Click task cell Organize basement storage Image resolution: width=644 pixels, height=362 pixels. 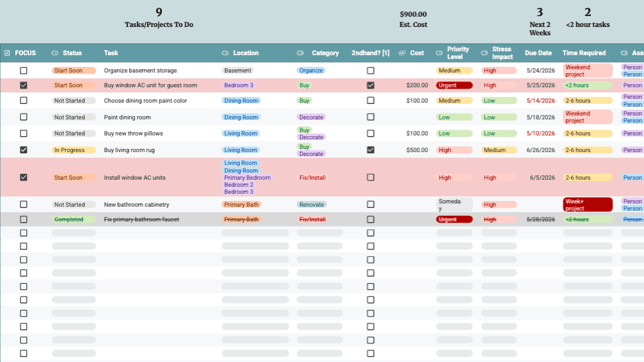coord(141,71)
